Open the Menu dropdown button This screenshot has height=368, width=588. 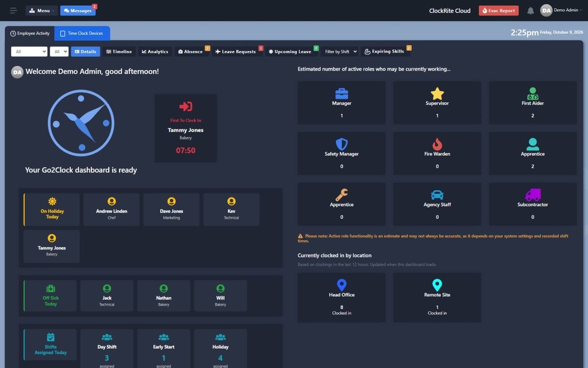coord(42,10)
